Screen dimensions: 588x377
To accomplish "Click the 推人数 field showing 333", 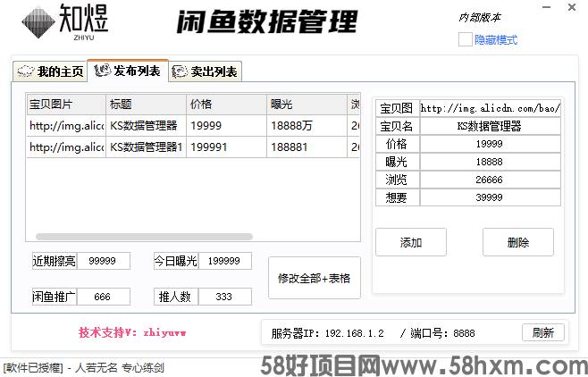I will (224, 297).
